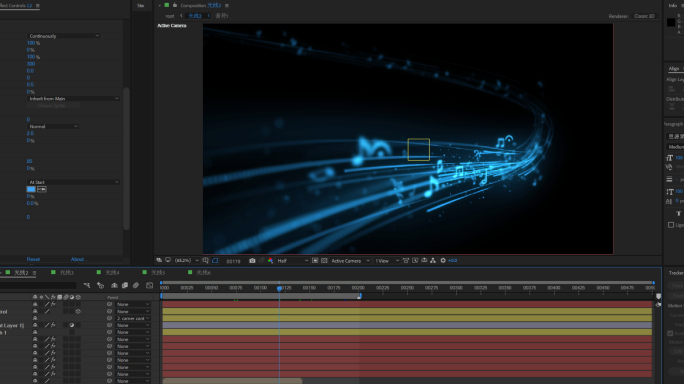
Task: Open the 1 View layout dropdown
Action: click(x=387, y=261)
